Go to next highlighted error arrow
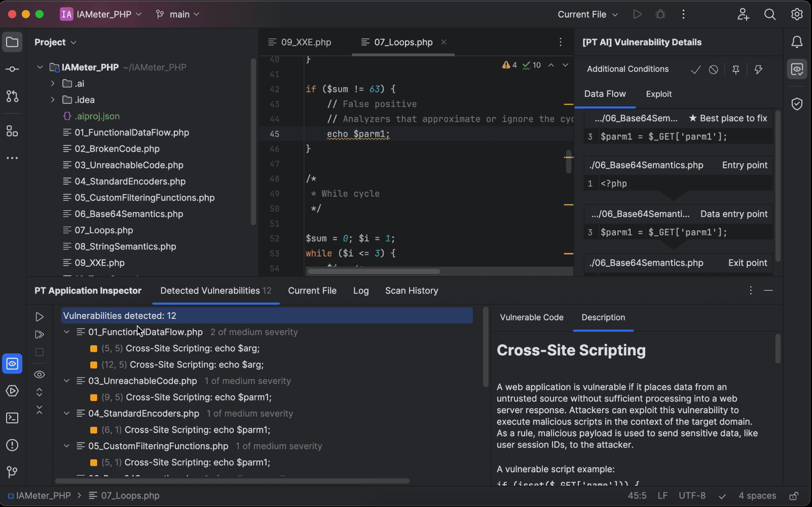This screenshot has width=812, height=507. [565, 65]
